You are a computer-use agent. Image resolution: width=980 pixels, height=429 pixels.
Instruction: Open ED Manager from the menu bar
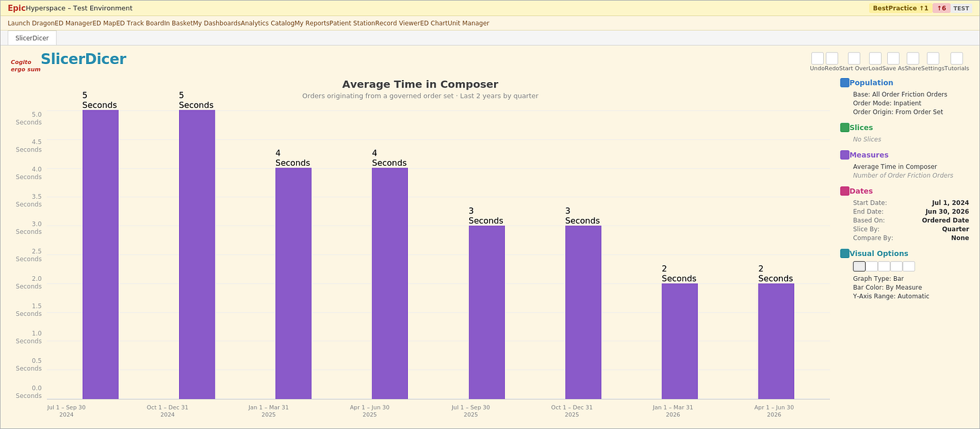(73, 23)
